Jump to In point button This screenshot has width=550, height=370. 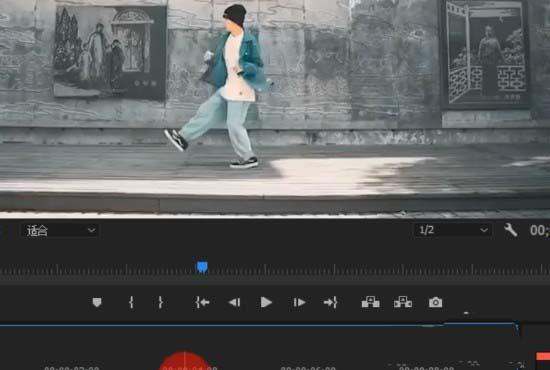[x=202, y=302]
